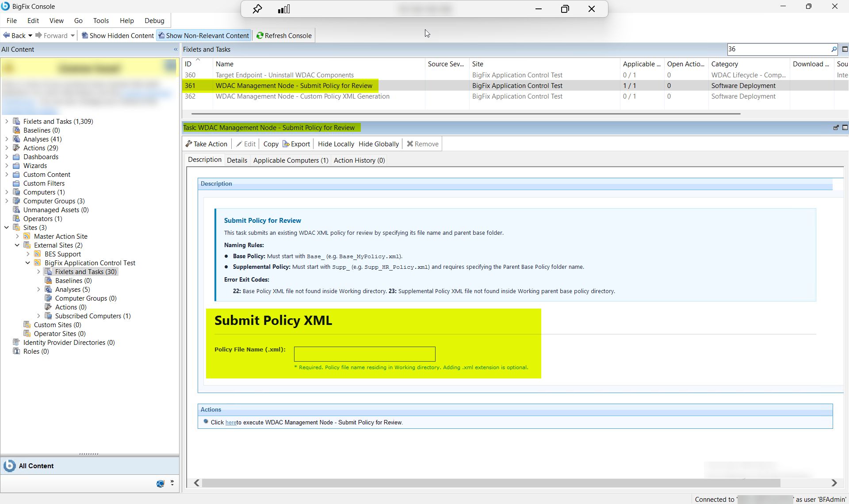Click the horizontal scrollbar left arrow
Image resolution: width=849 pixels, height=504 pixels.
tap(197, 483)
